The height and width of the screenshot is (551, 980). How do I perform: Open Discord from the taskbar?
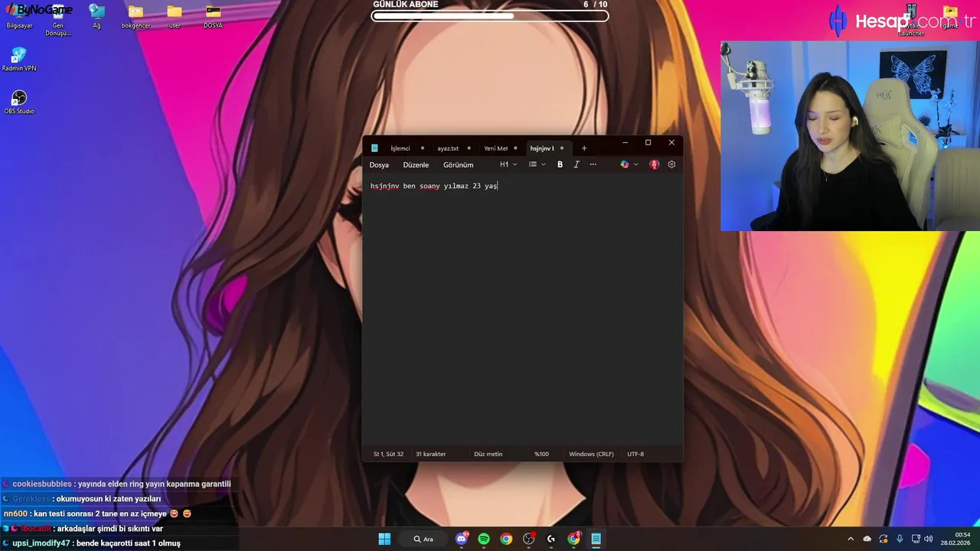pos(462,539)
